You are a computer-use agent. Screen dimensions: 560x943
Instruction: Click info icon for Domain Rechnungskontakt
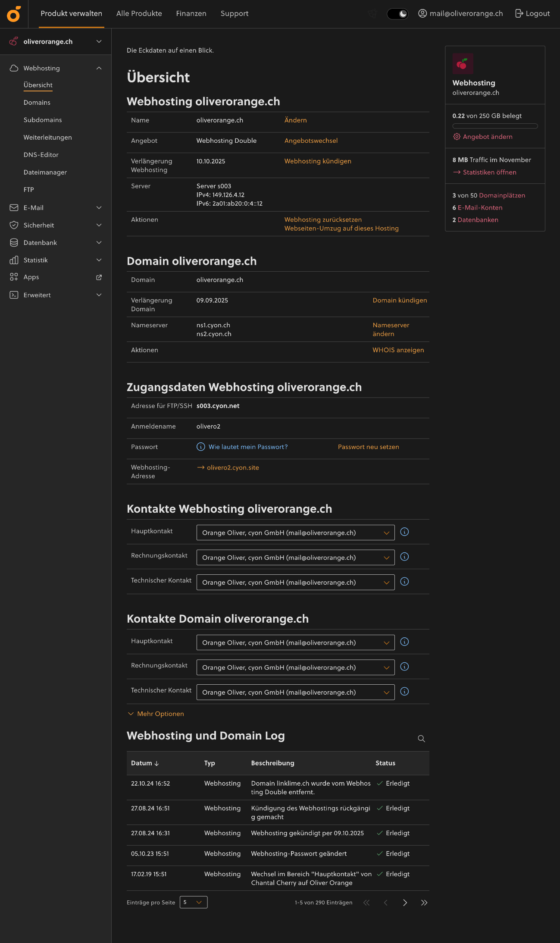click(404, 667)
